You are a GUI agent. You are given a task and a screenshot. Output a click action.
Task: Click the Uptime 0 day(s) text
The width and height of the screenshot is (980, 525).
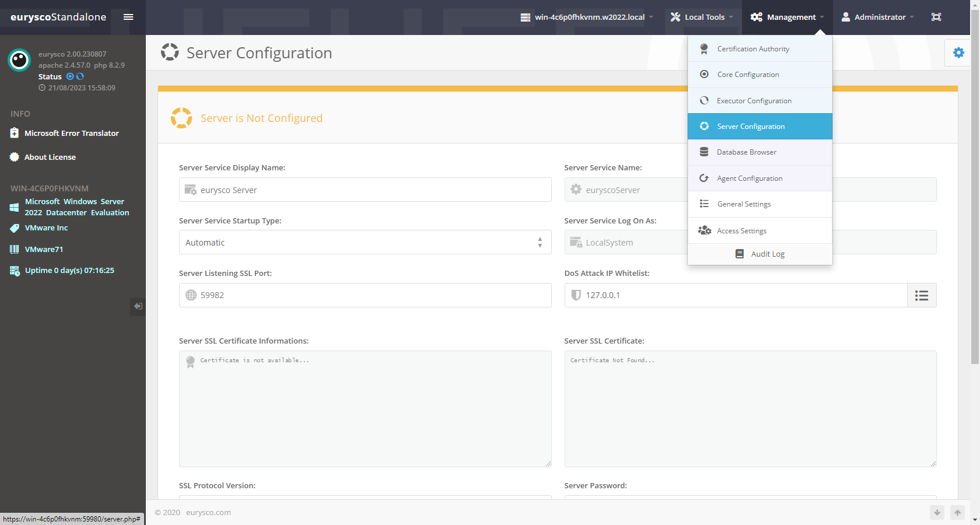[69, 271]
